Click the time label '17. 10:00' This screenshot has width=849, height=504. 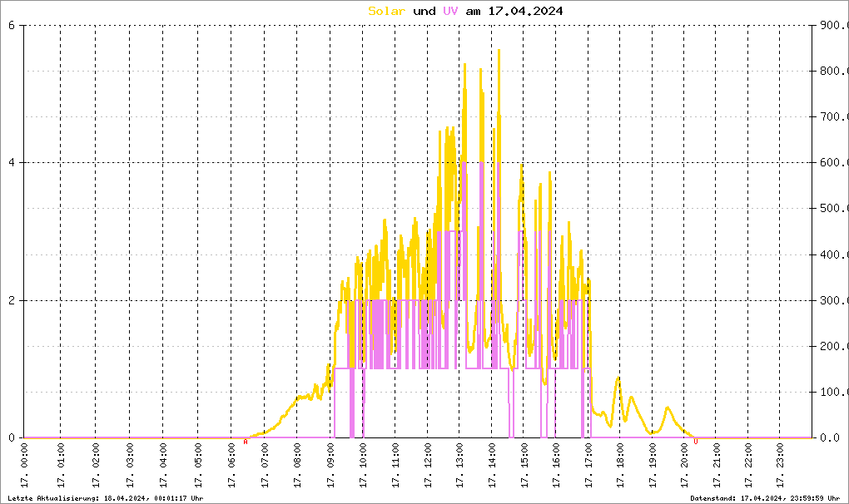coord(363,466)
